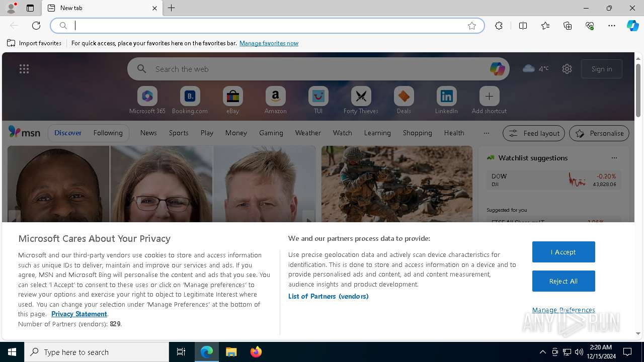Open the Money category

tap(236, 133)
